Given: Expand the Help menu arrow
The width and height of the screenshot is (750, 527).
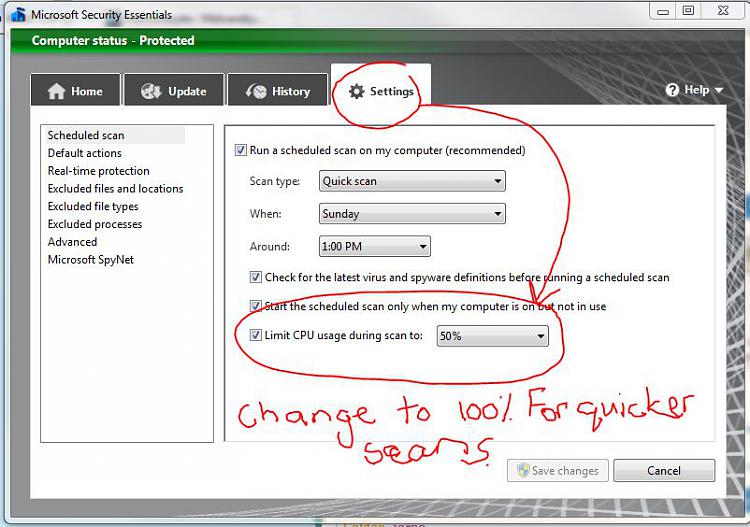Looking at the screenshot, I should (x=718, y=90).
